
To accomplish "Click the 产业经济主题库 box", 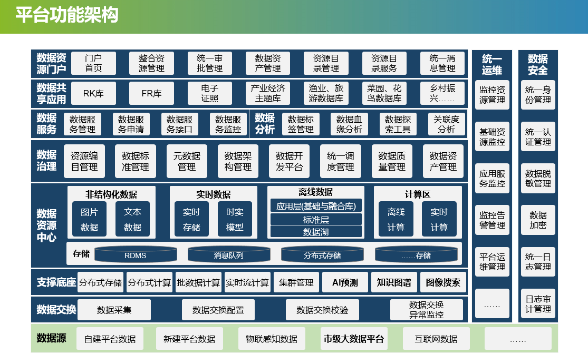I will [x=268, y=93].
